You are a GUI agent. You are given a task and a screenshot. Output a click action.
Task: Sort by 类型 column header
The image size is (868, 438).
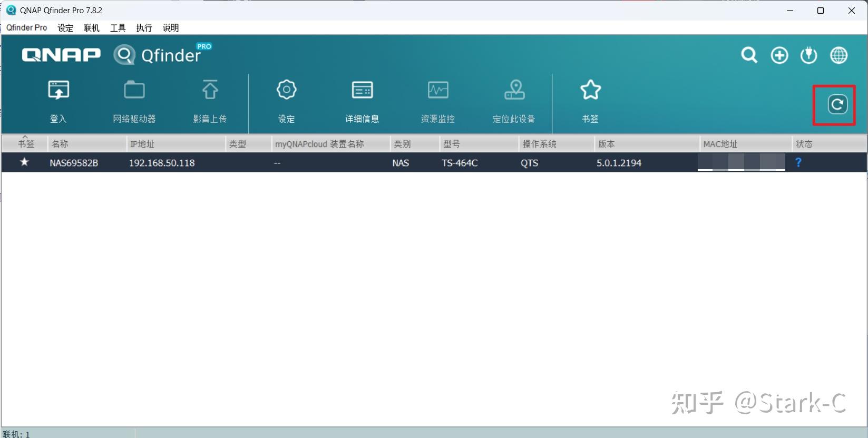click(x=248, y=144)
